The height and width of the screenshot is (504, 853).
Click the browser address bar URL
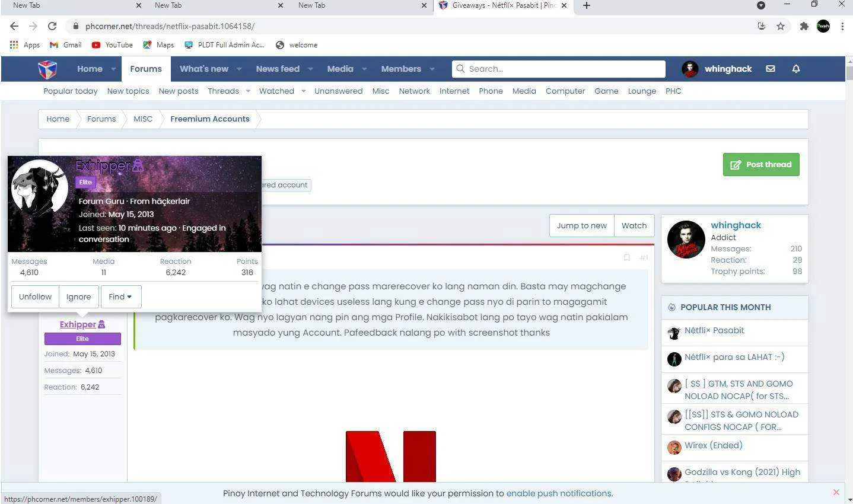[x=170, y=26]
